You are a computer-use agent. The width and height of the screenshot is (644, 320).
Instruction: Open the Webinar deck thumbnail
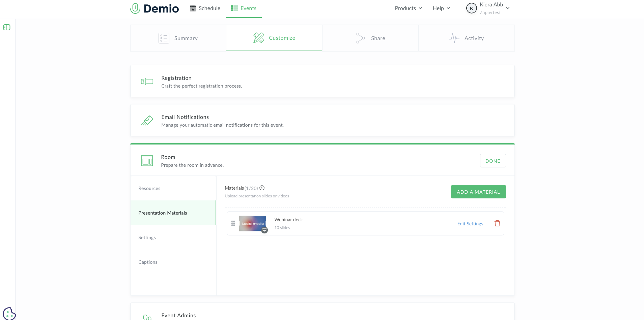(x=253, y=223)
